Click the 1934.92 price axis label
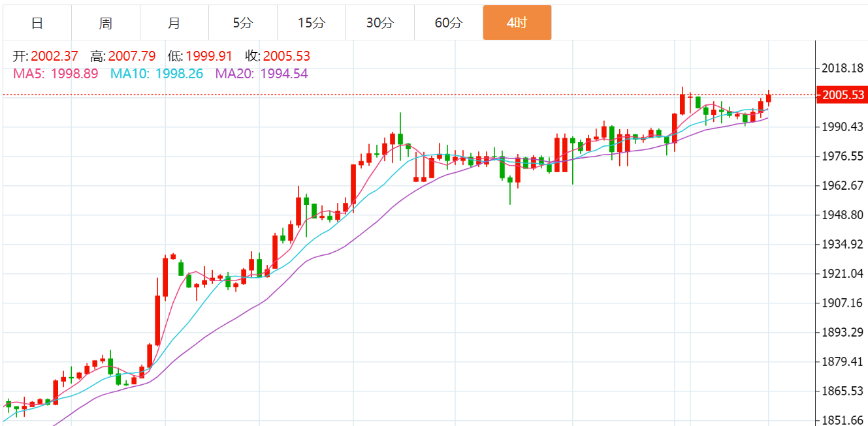 point(843,245)
